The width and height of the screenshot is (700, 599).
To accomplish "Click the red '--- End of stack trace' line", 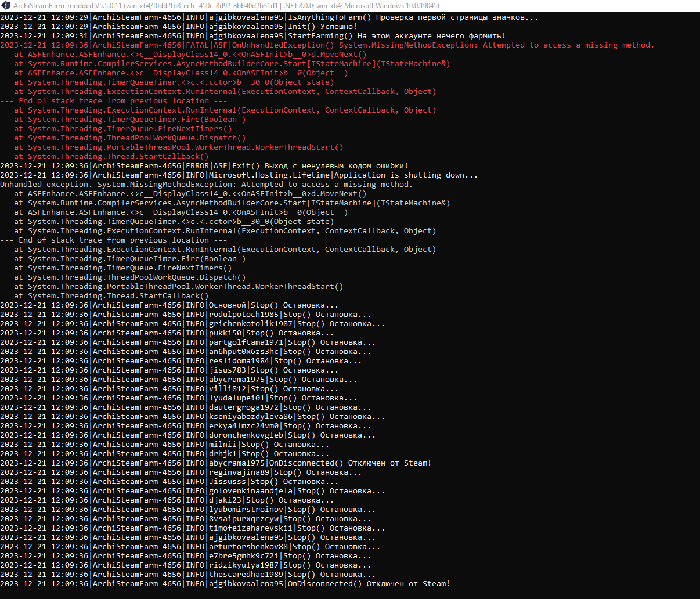I will [x=114, y=101].
